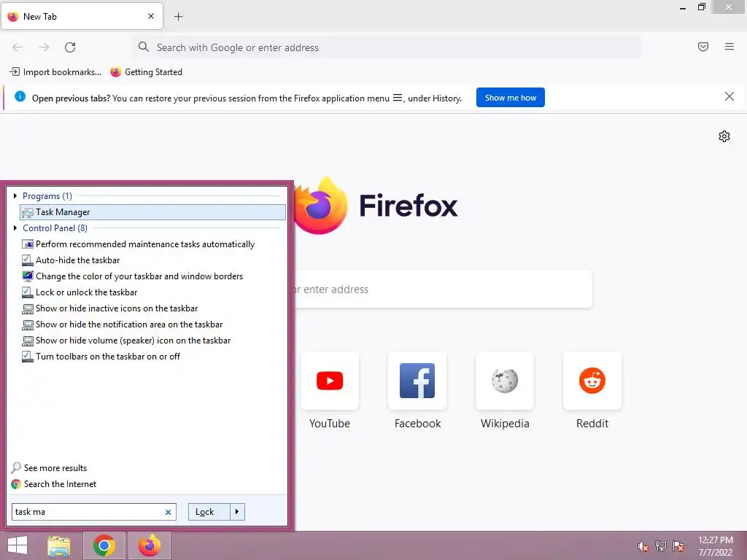Collapse the Control Panel (8) results group
Viewport: 747px width, 560px height.
(15, 228)
